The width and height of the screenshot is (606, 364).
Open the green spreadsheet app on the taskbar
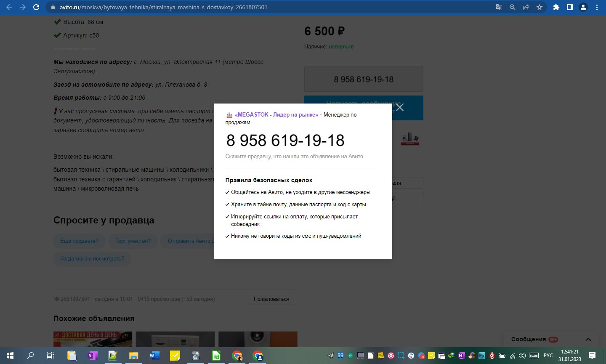216,356
